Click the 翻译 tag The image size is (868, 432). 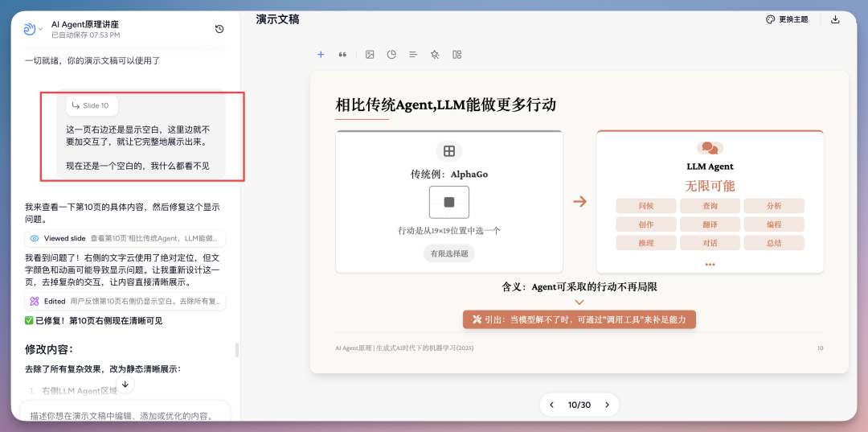pos(710,224)
